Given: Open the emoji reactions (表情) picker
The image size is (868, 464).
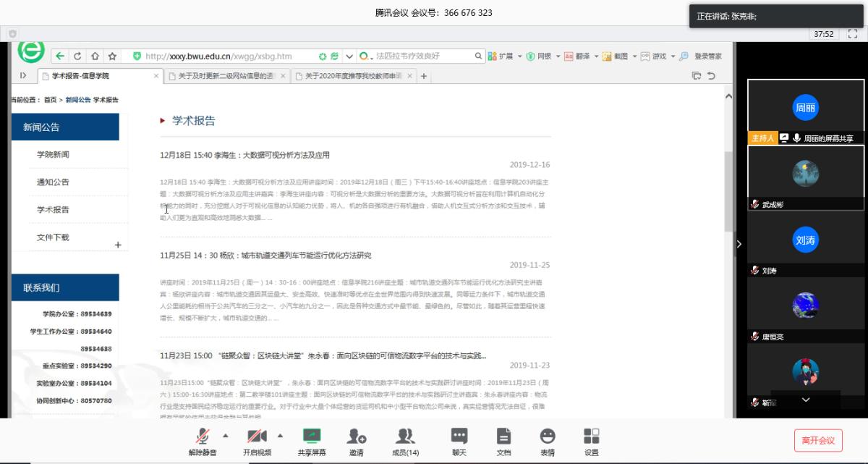Looking at the screenshot, I should click(x=548, y=441).
